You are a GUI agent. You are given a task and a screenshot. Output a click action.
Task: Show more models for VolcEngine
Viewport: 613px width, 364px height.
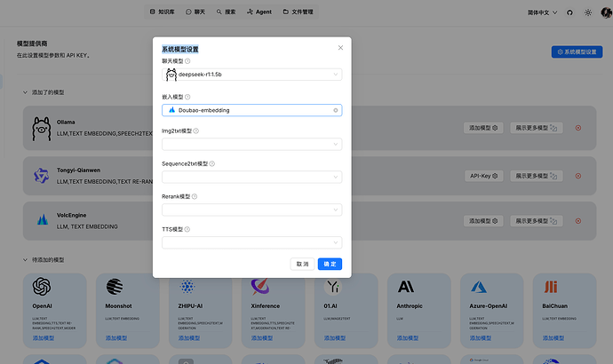pos(537,221)
